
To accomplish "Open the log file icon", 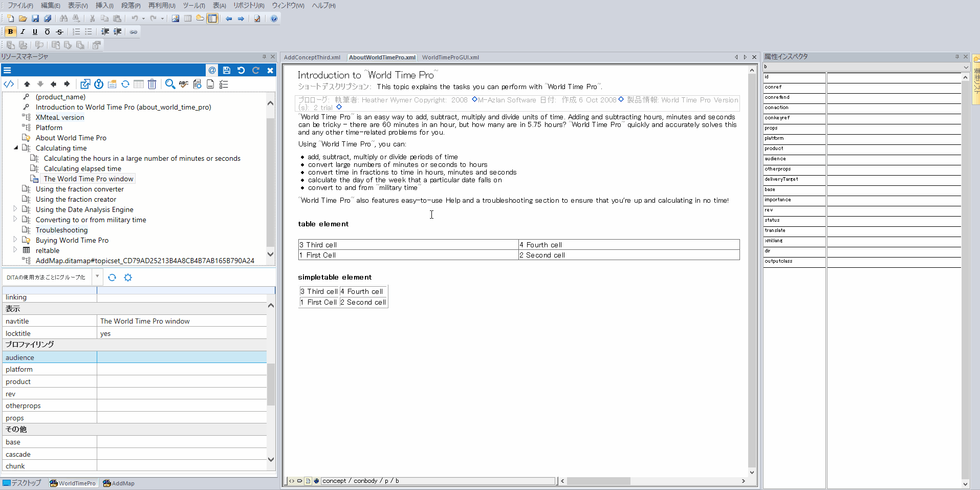I will click(x=210, y=84).
